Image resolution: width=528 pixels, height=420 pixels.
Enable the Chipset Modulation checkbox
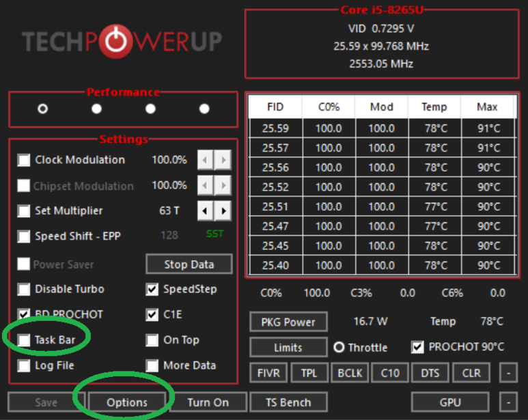point(24,186)
